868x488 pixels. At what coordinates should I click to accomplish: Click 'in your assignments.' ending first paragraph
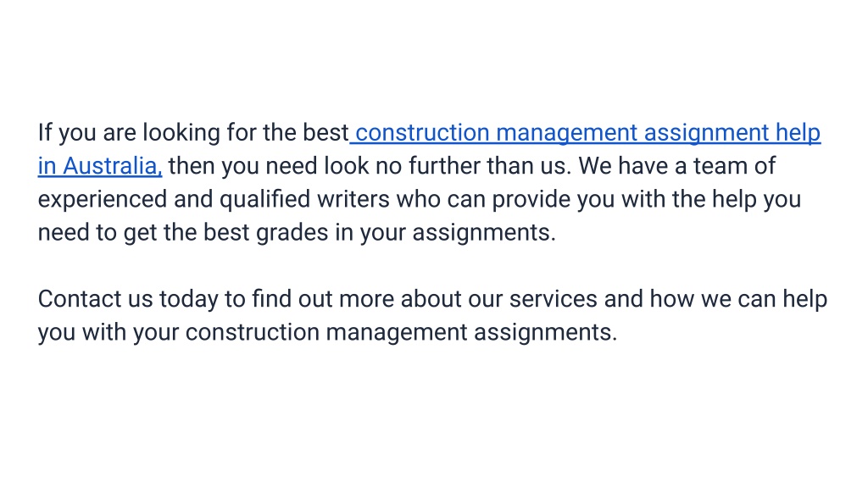point(445,233)
